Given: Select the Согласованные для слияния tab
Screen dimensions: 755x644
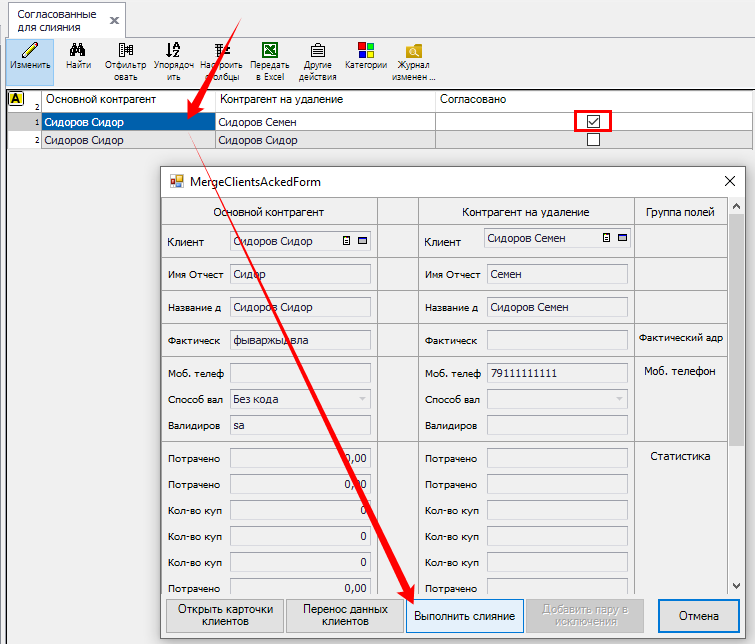Looking at the screenshot, I should pos(57,21).
